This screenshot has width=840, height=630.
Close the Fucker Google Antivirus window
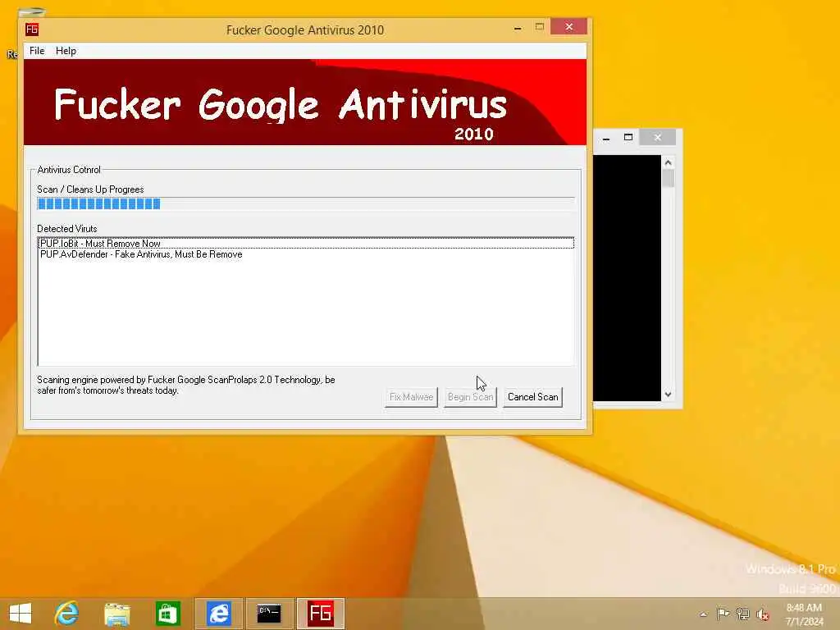pos(569,27)
